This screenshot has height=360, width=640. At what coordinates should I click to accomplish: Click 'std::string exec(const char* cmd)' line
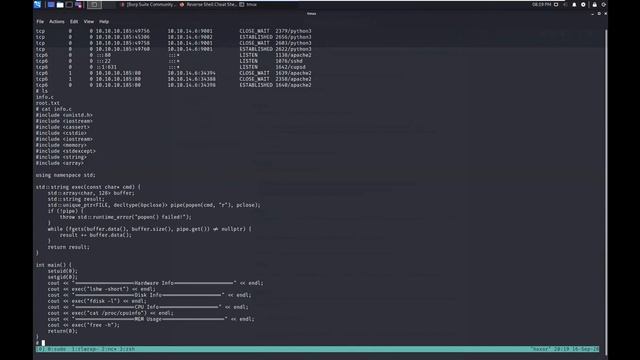pos(88,187)
